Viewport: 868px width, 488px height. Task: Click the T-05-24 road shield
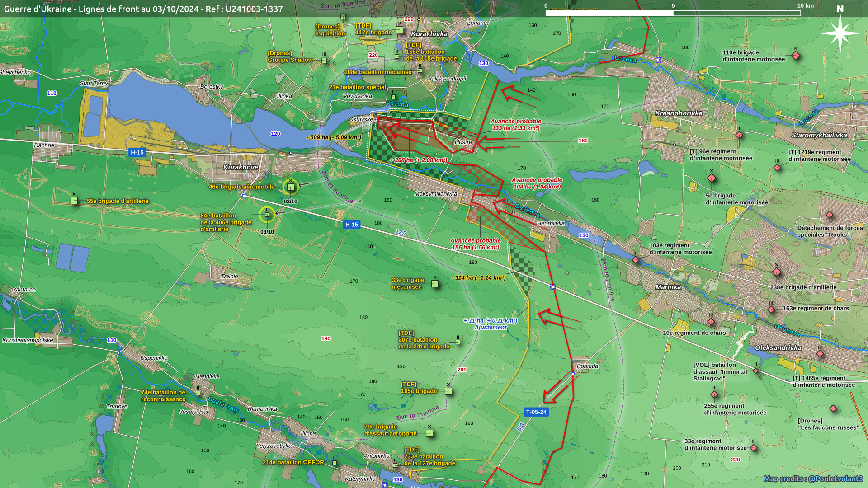536,412
